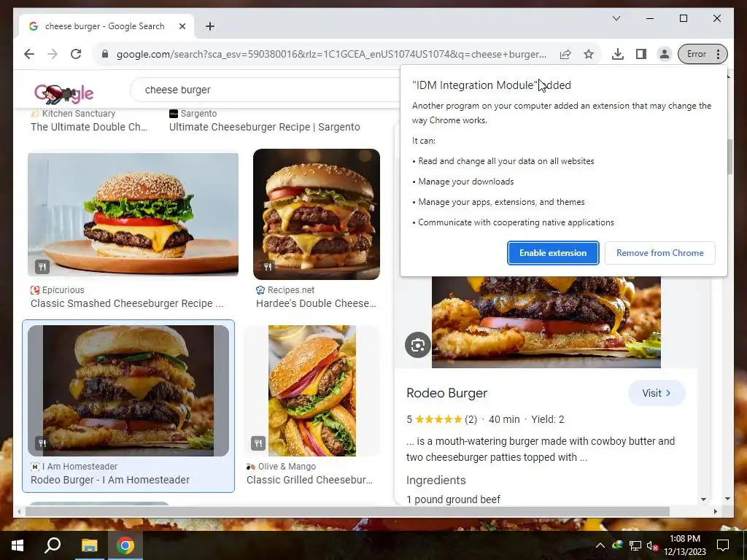The width and height of the screenshot is (747, 560).
Task: Click the network tray icon
Action: (635, 545)
